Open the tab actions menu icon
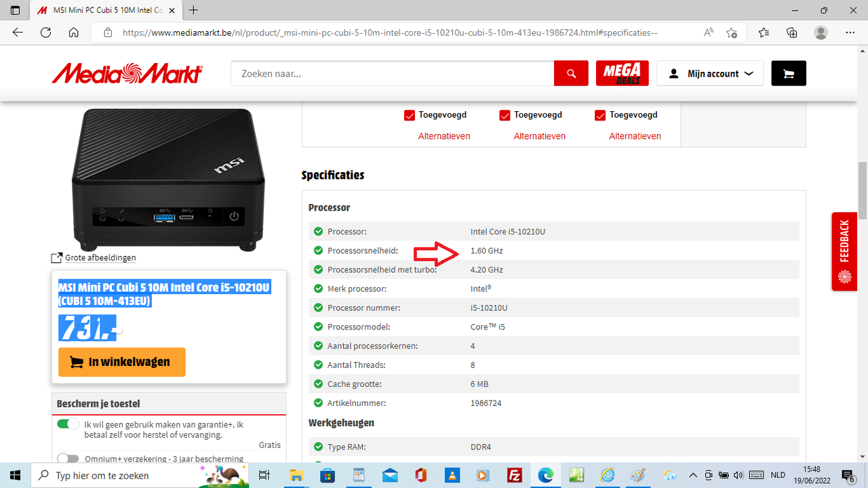 pos(15,10)
